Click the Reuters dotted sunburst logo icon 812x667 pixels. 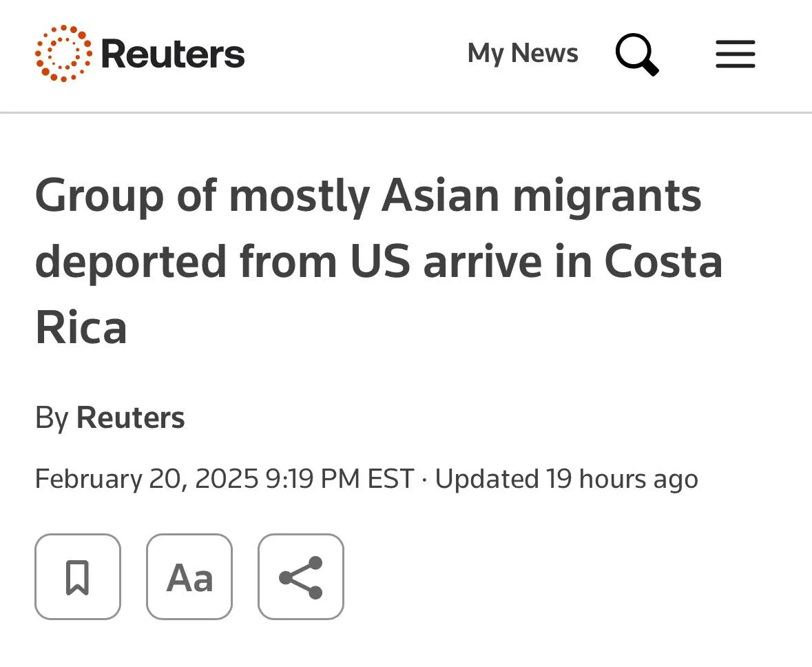[x=63, y=54]
